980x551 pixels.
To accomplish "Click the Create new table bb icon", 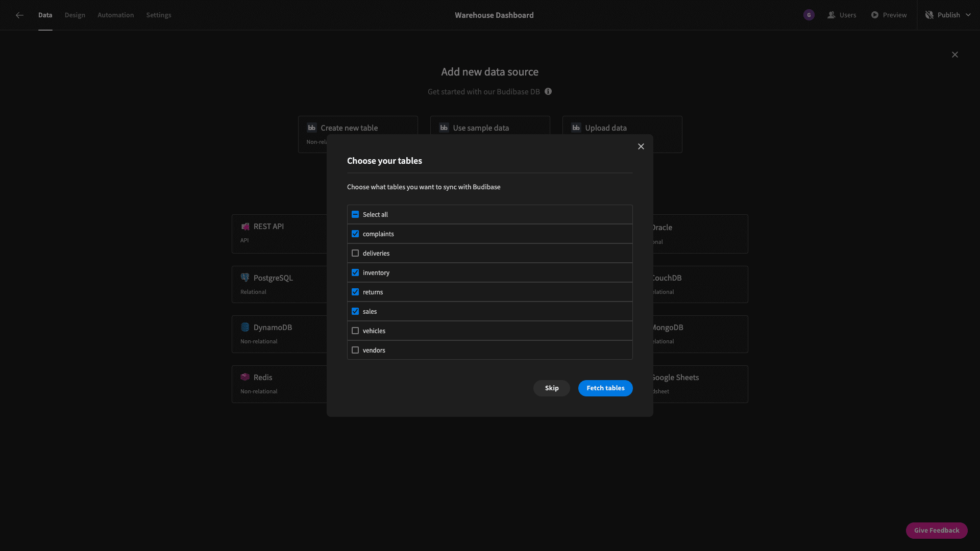I will click(311, 128).
